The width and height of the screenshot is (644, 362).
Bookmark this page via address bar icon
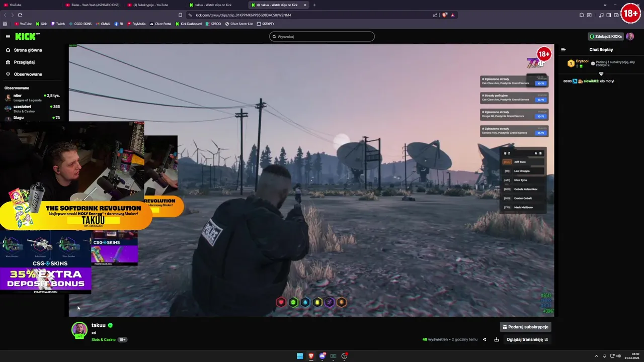tap(180, 15)
